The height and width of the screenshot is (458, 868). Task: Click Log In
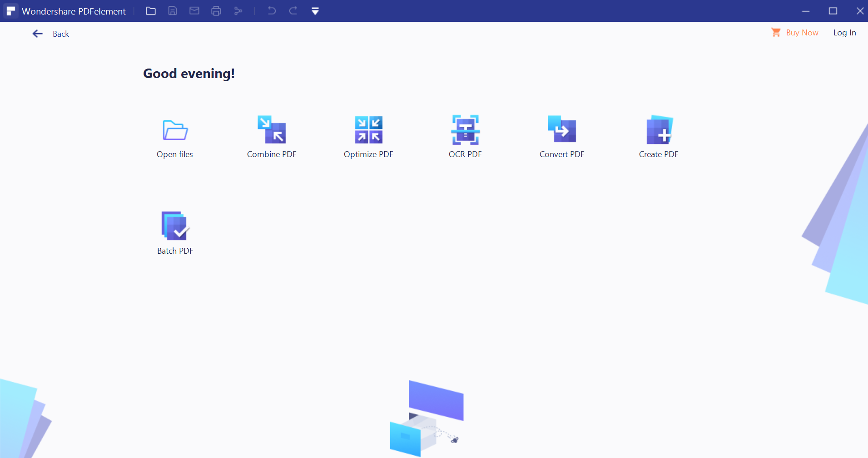[845, 33]
